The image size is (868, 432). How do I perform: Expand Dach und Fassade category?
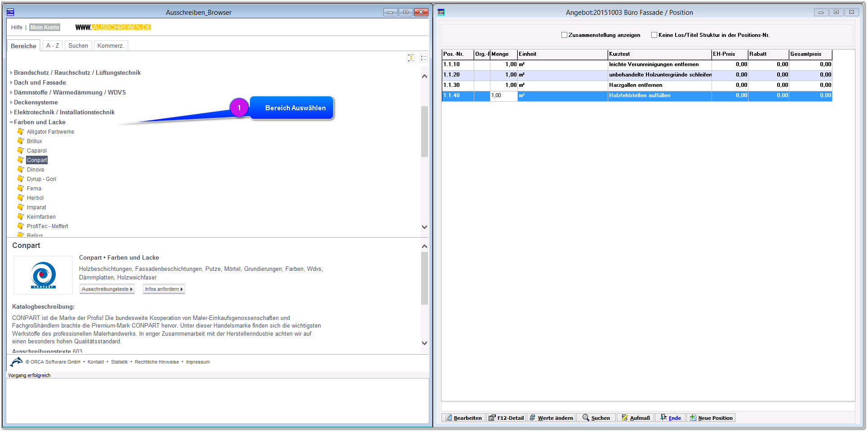[x=11, y=82]
